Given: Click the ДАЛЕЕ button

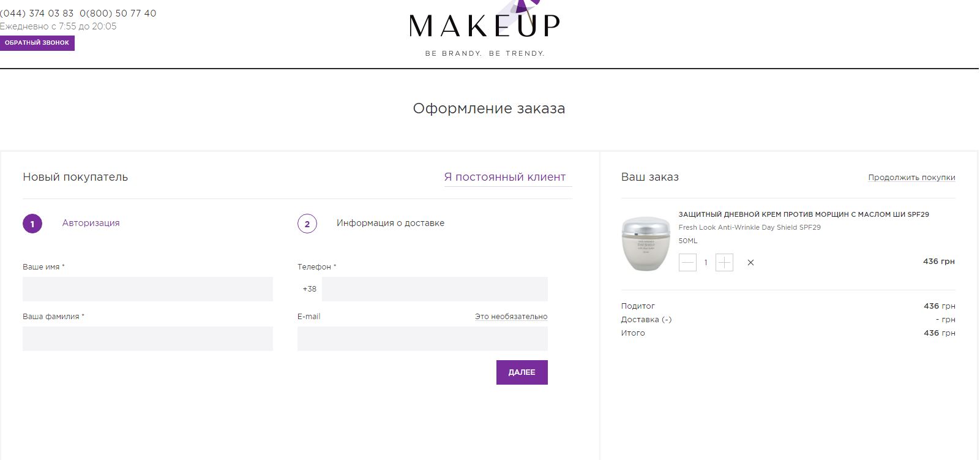Looking at the screenshot, I should pos(522,372).
